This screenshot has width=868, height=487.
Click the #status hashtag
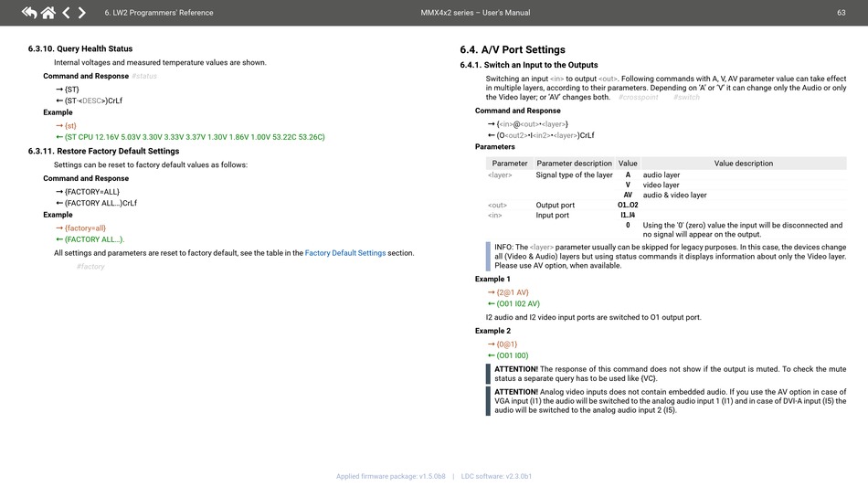(x=144, y=77)
